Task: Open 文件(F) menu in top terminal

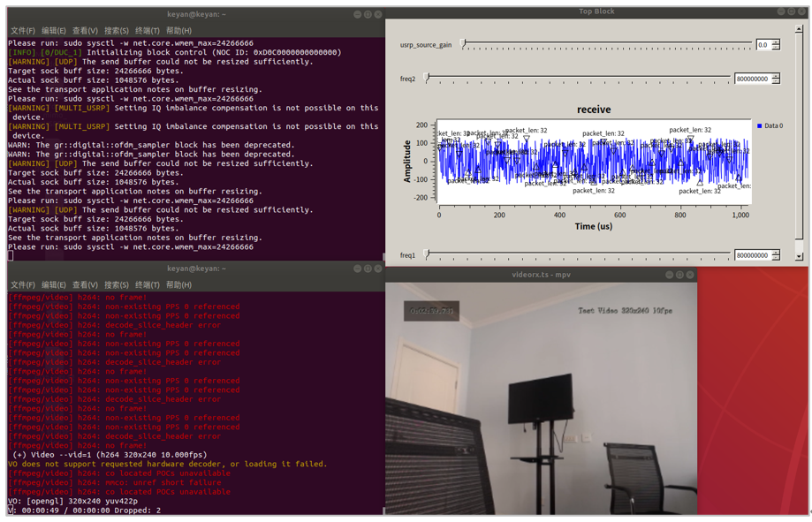Action: pos(22,31)
